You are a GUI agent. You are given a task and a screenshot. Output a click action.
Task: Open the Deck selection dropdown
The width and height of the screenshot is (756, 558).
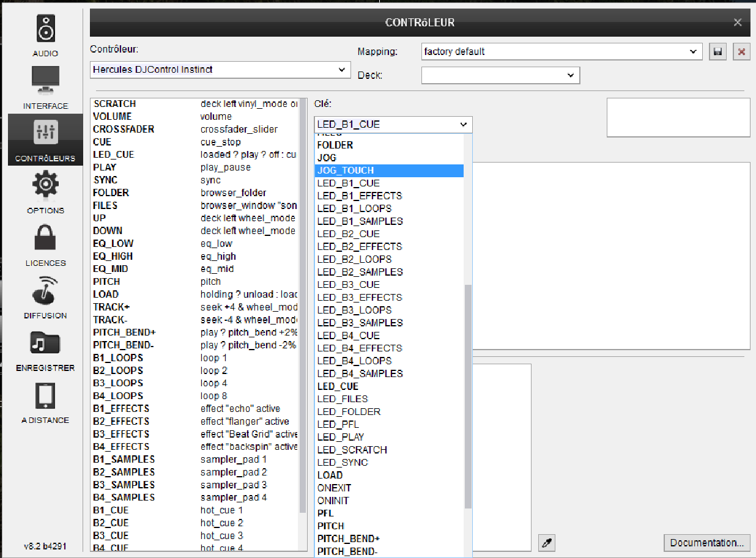click(500, 75)
